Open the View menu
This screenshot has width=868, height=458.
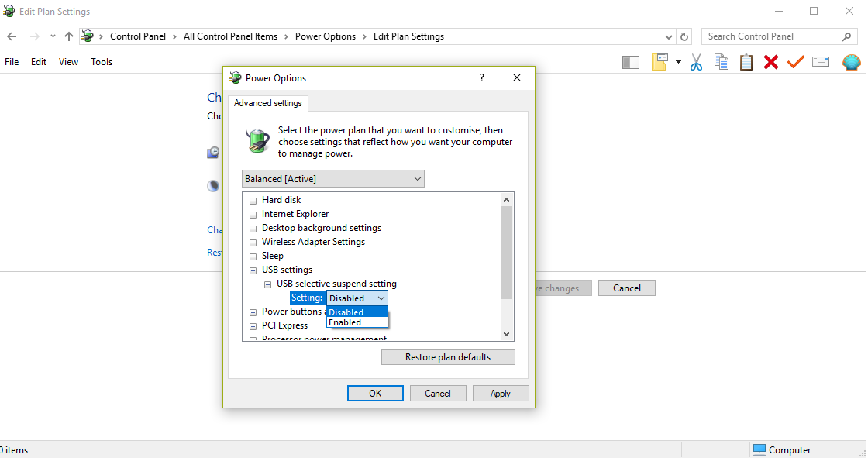point(68,62)
